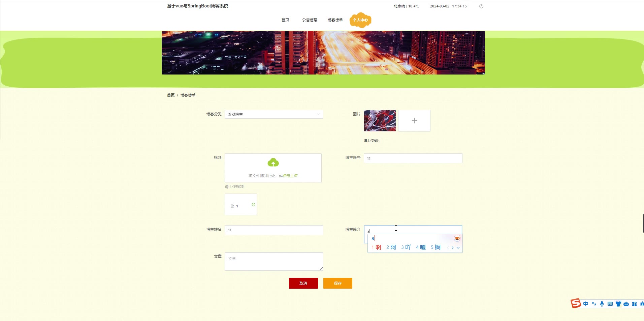Click the green check mark on uploaded file 1

coord(253,204)
